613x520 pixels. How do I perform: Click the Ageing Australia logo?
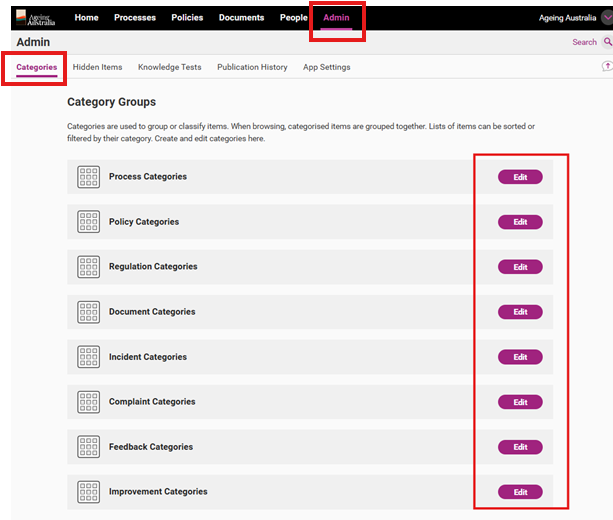(35, 17)
